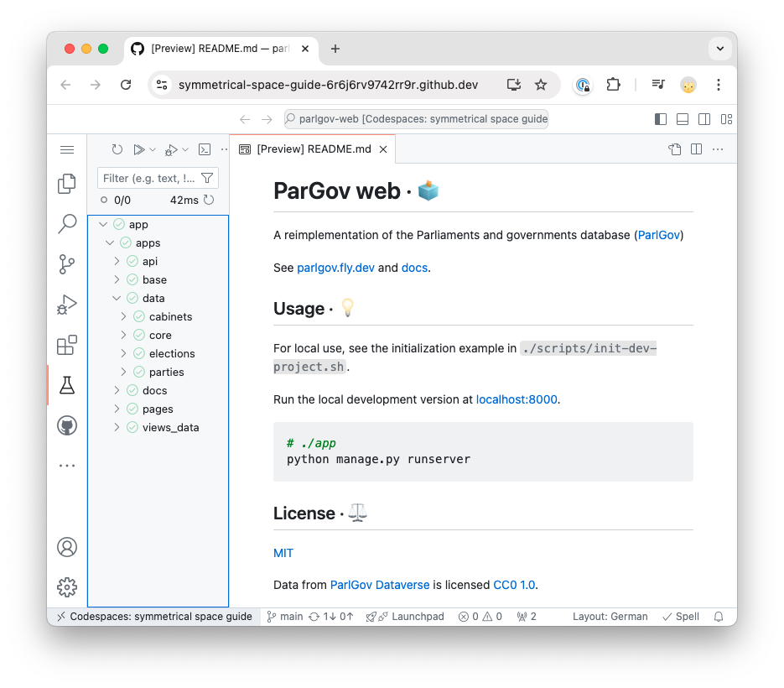Open the MIT license link
This screenshot has height=688, width=784.
pyautogui.click(x=283, y=553)
